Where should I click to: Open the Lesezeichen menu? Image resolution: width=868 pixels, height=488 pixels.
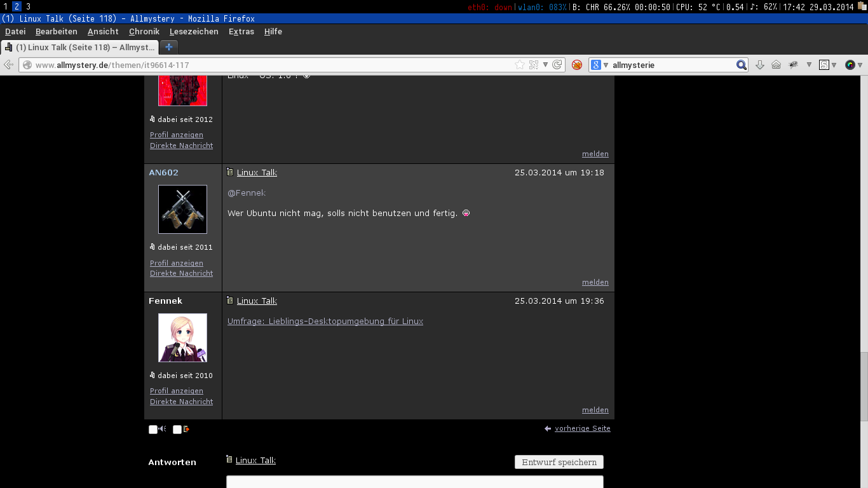click(194, 31)
